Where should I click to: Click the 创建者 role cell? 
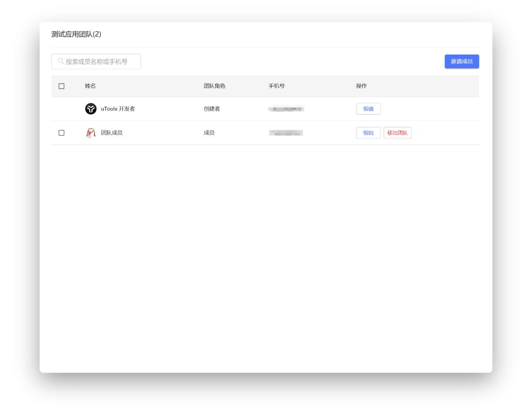tap(212, 109)
